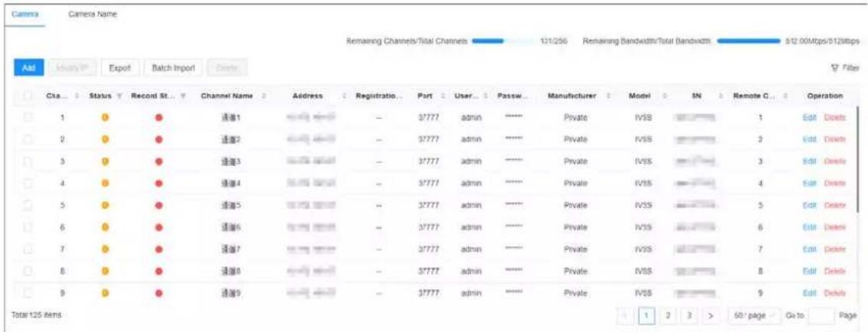868x332 pixels.
Task: Edit channel 9 camera
Action: click(810, 292)
